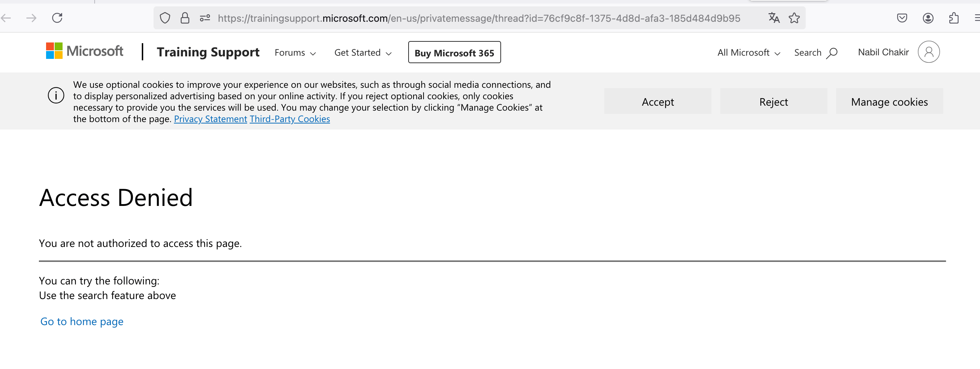980x369 pixels.
Task: Reload the page with the refresh icon
Action: (x=57, y=18)
